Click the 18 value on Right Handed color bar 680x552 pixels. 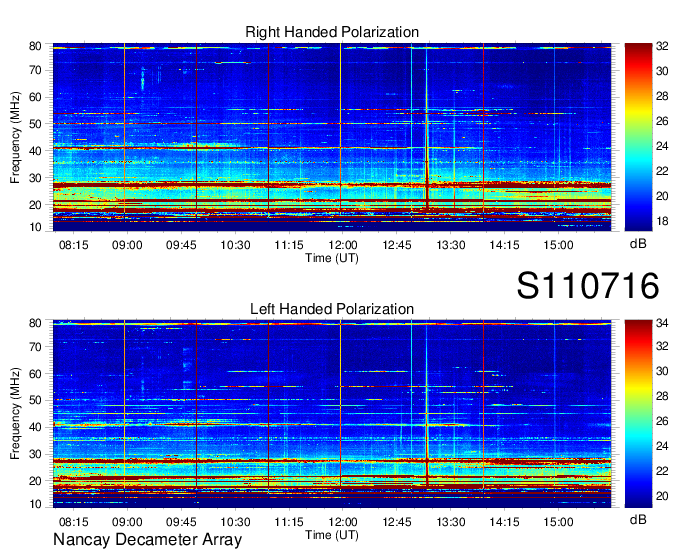[662, 221]
